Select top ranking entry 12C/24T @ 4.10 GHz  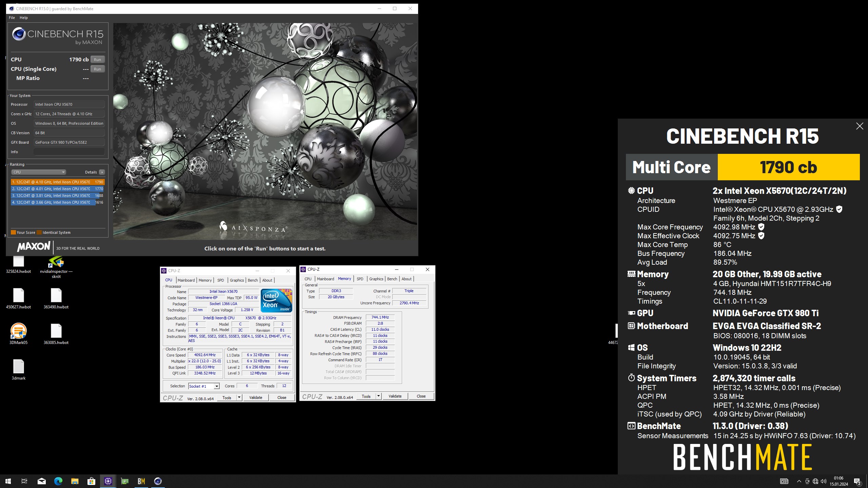[x=57, y=182]
